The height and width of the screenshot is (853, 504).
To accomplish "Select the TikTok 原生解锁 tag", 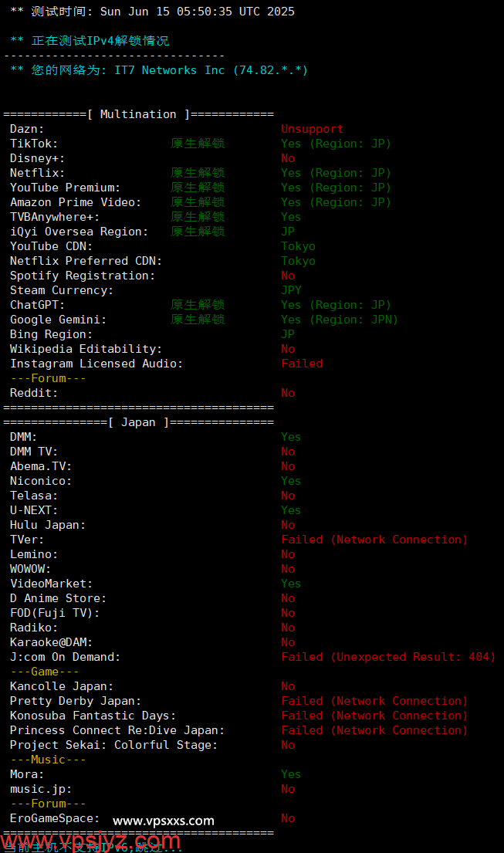I will pyautogui.click(x=198, y=144).
